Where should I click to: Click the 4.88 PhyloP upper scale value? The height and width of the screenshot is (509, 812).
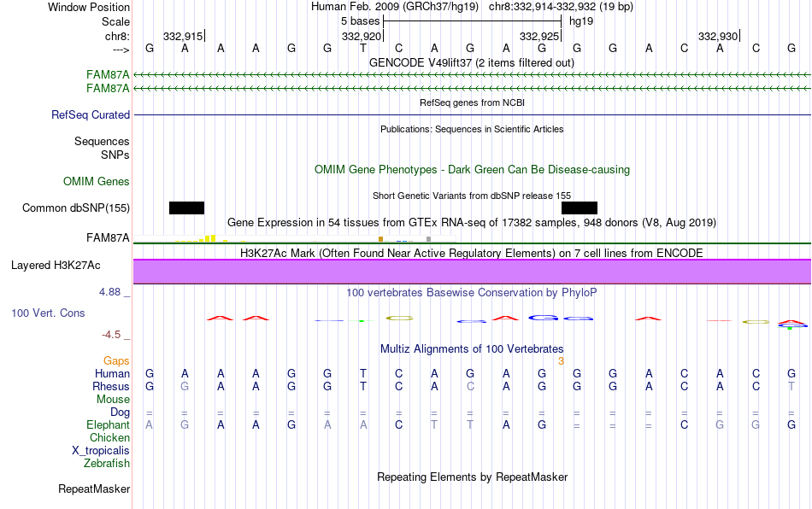pyautogui.click(x=109, y=292)
